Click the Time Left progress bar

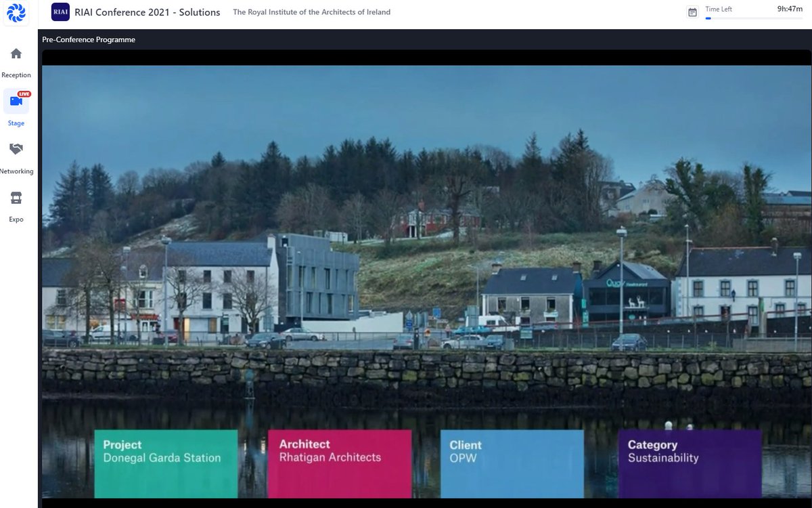754,18
